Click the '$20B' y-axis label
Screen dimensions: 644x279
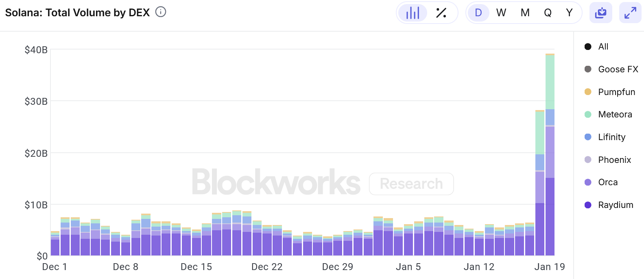point(36,154)
